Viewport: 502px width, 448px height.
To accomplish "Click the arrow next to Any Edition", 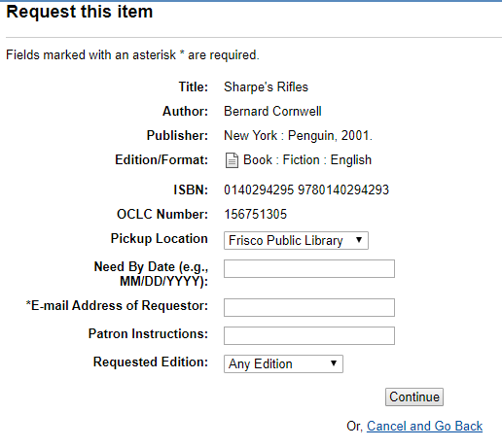I will [x=334, y=363].
